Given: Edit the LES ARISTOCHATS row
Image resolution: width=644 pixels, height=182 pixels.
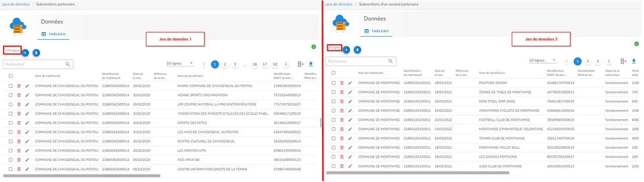Looking at the screenshot, I should pyautogui.click(x=28, y=150).
